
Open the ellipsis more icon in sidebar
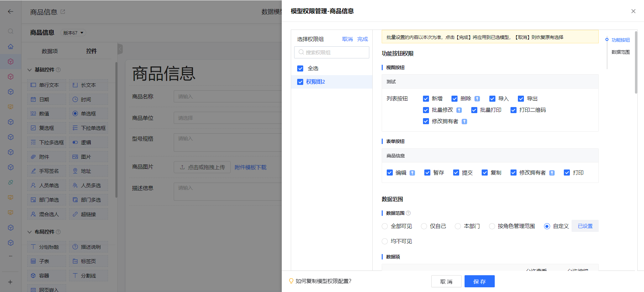[x=11, y=256]
